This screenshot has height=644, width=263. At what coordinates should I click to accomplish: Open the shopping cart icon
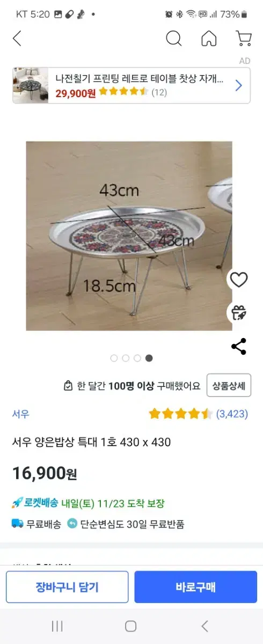click(244, 39)
